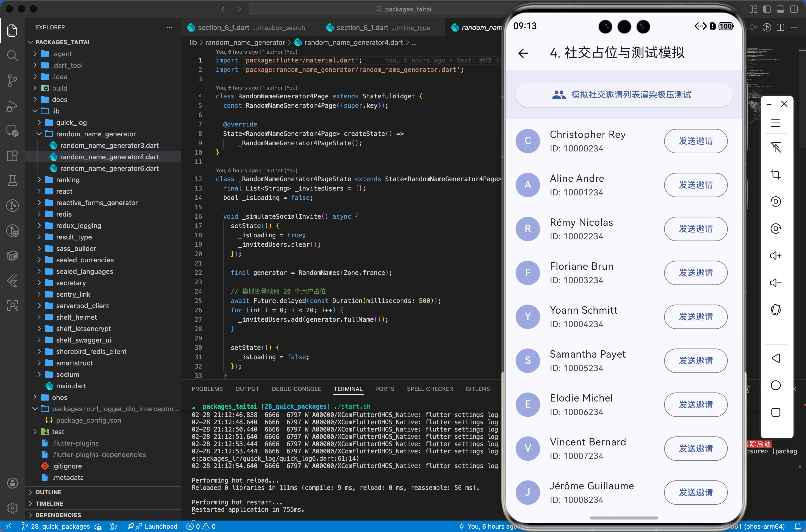
Task: Click the emulator screenshot crop icon
Action: [776, 174]
